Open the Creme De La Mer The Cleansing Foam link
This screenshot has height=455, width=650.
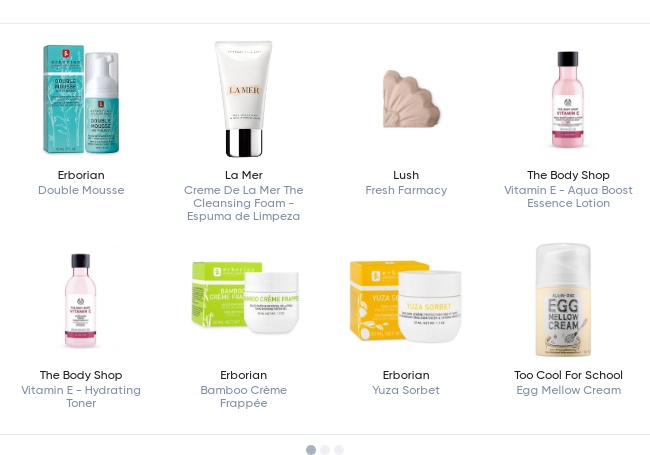point(243,203)
